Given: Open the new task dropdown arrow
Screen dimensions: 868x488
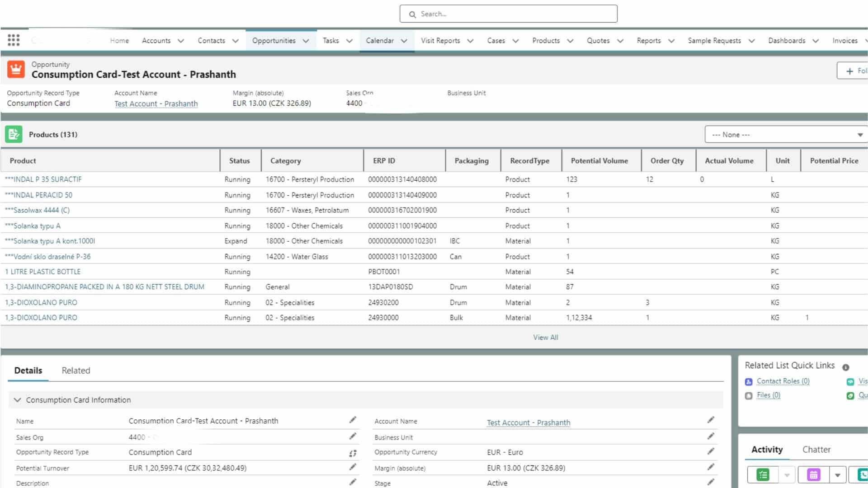Looking at the screenshot, I should (x=787, y=475).
